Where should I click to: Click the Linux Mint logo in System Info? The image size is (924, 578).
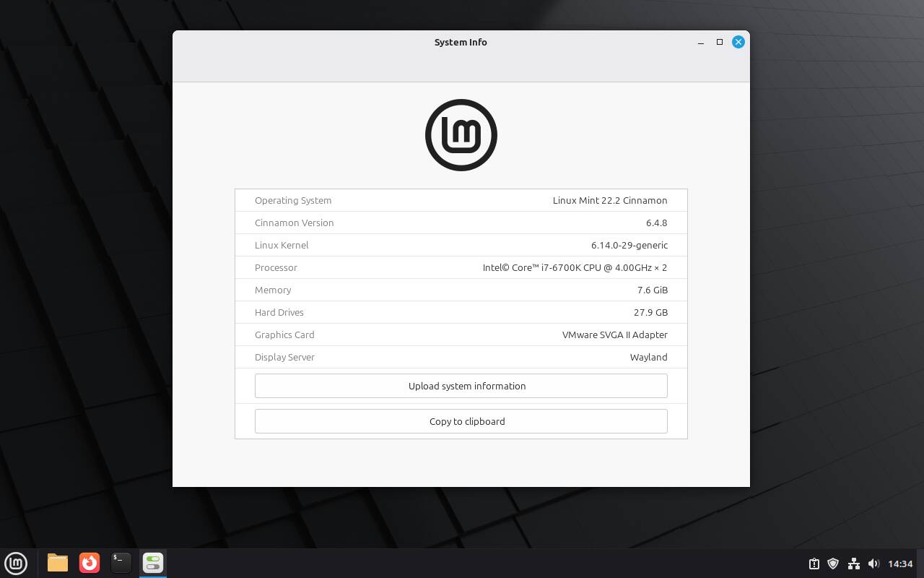[x=461, y=135]
